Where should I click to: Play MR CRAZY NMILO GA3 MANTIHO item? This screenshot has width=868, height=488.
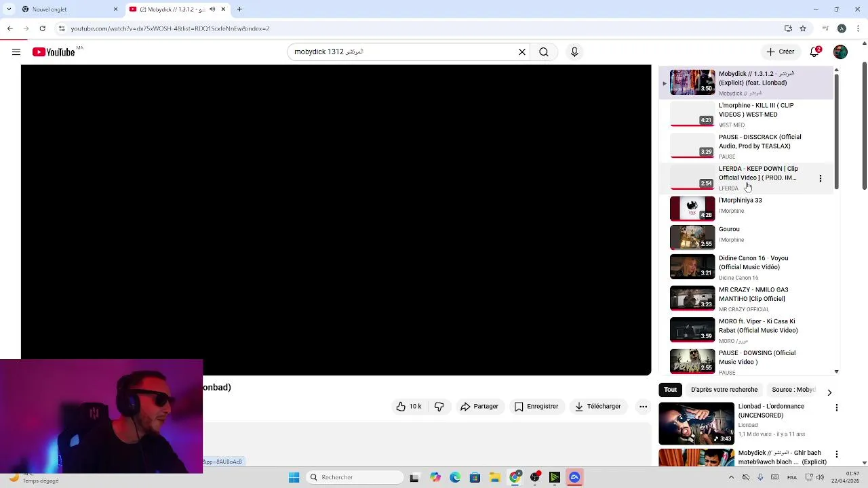point(746,299)
